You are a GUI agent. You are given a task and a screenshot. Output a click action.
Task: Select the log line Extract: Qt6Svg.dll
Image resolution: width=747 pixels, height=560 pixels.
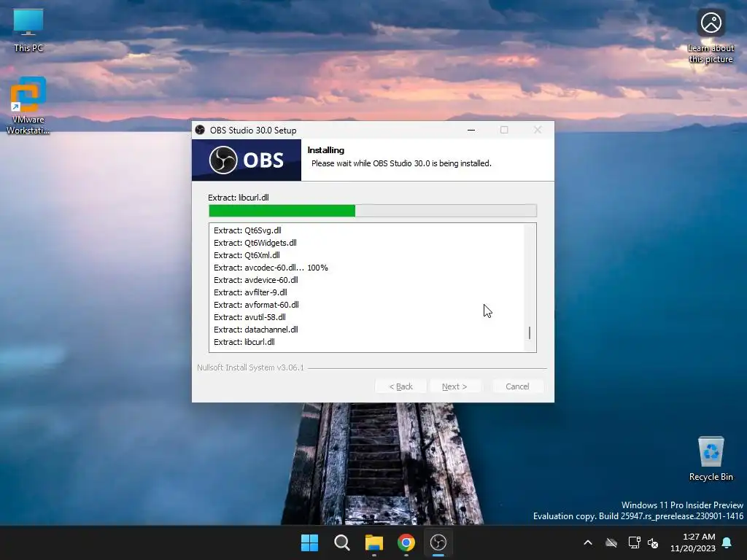[247, 230]
